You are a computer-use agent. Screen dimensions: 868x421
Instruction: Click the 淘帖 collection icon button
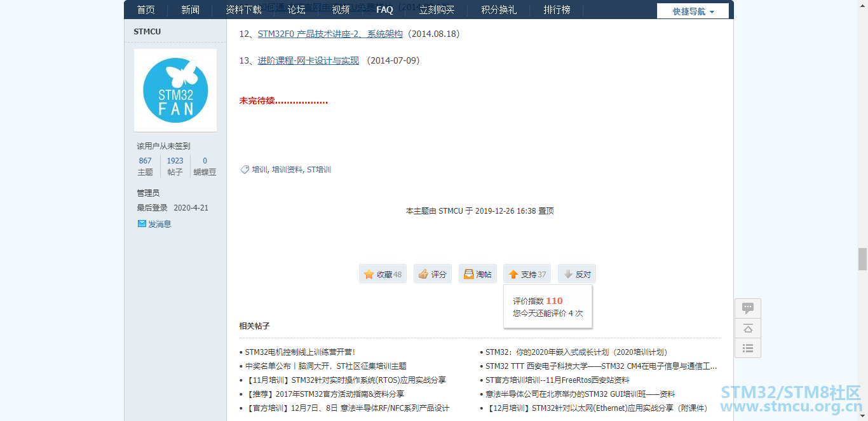pyautogui.click(x=477, y=274)
